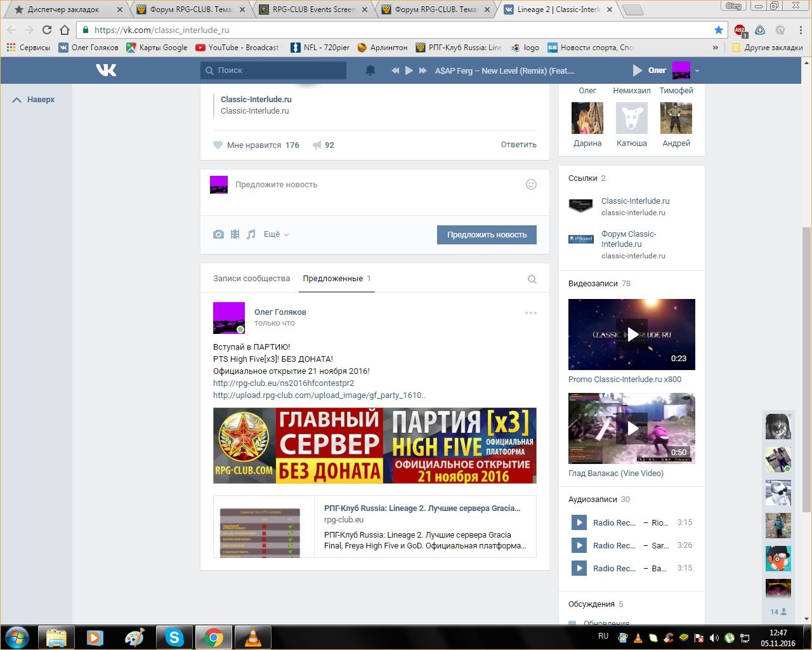
Task: Attach a video with the film icon
Action: (235, 234)
